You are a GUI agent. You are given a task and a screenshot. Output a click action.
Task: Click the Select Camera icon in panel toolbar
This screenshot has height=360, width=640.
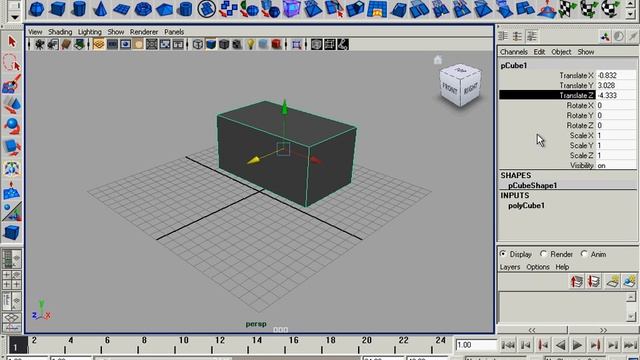click(x=40, y=44)
